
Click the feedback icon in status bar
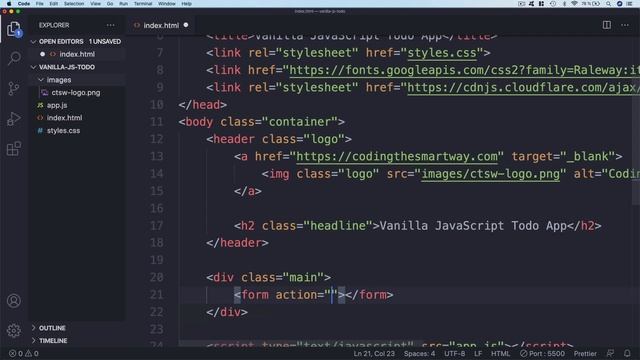click(610, 353)
